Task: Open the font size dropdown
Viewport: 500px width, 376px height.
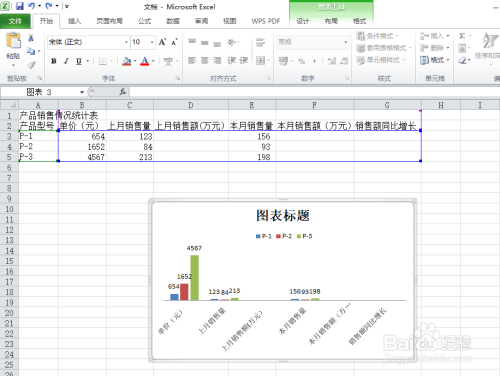Action: coord(152,42)
